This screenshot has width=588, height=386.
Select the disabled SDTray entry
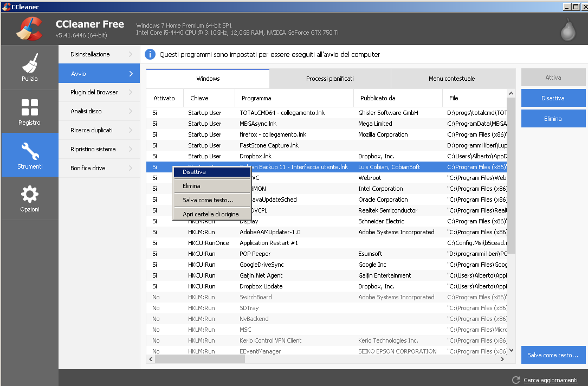(x=326, y=308)
